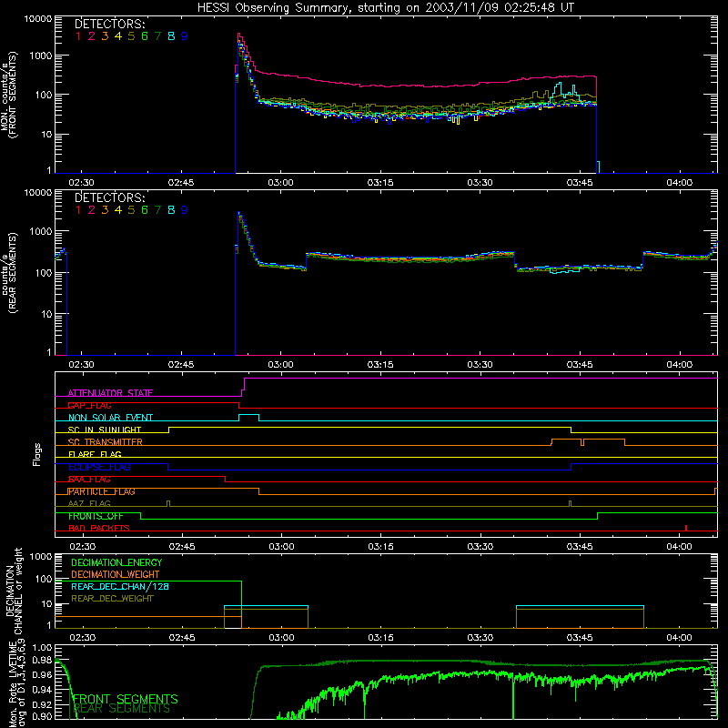The width and height of the screenshot is (728, 728).
Task: Click the 03:00 tick label under the front segments plot
Action: click(280, 183)
